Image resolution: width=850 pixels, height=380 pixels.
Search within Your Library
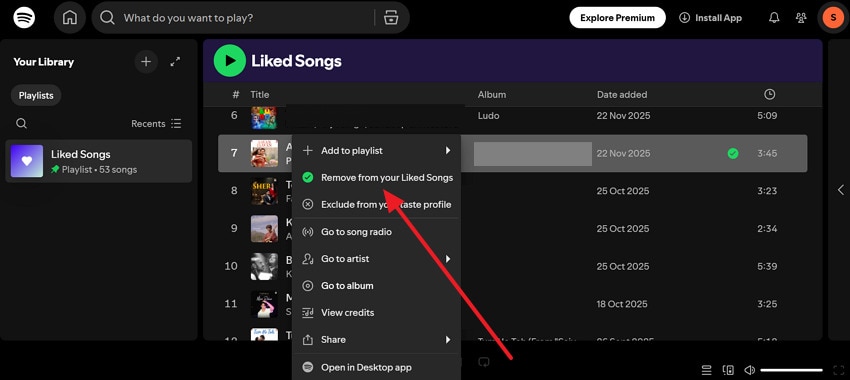coord(21,124)
